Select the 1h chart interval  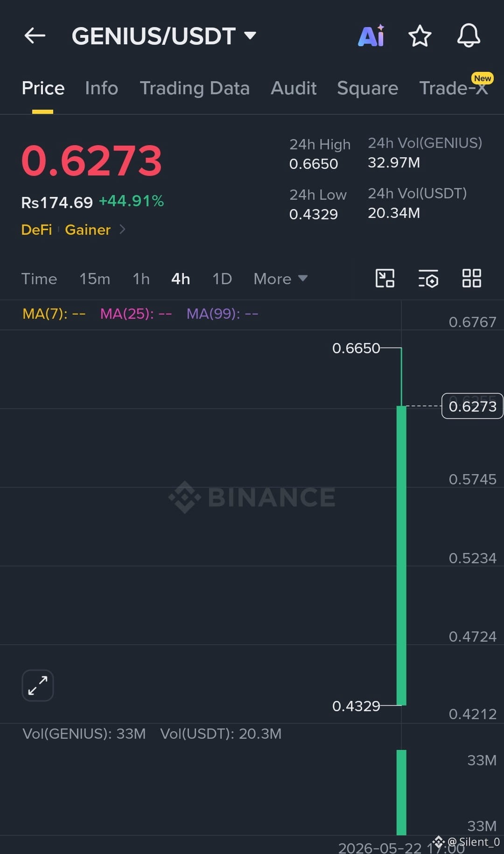(x=141, y=279)
